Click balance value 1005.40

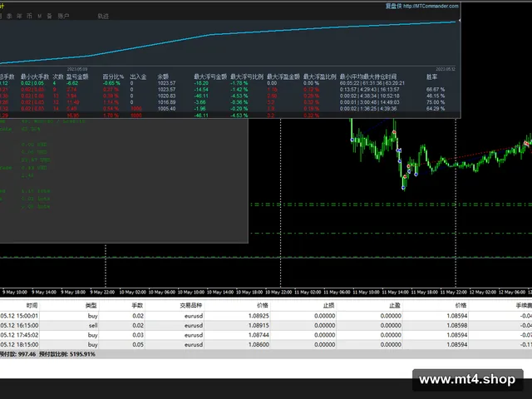(166, 109)
